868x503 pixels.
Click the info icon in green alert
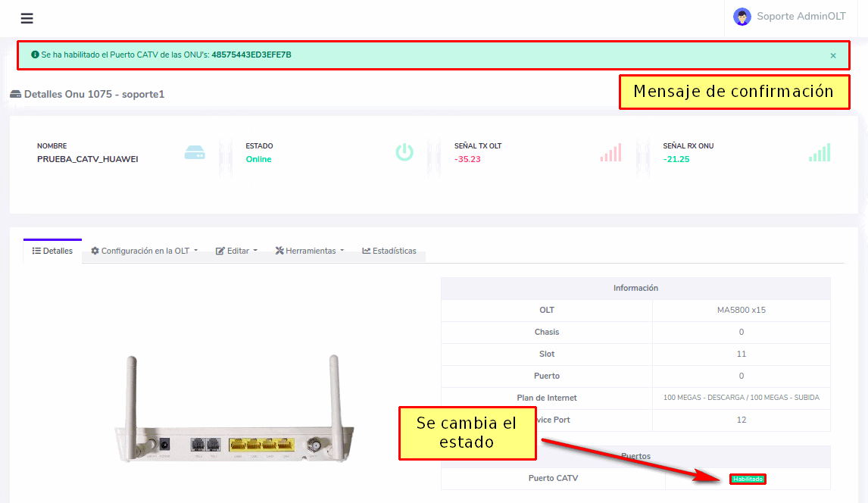click(35, 55)
